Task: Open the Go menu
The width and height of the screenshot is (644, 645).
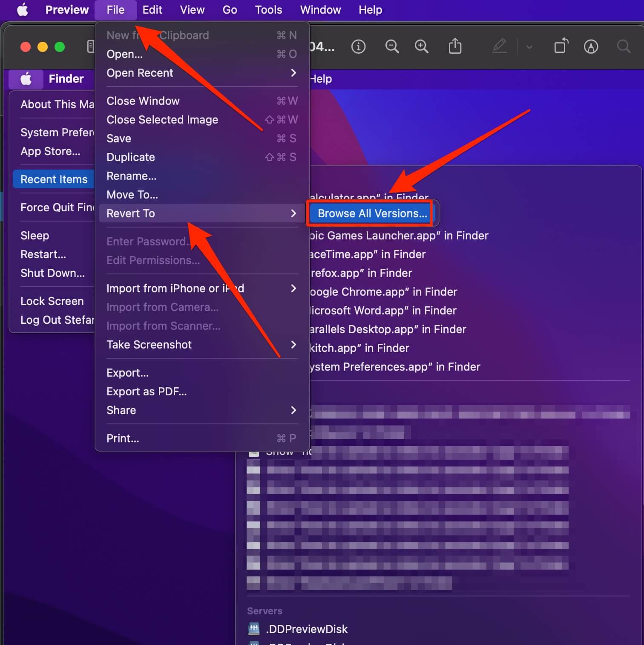Action: tap(230, 10)
